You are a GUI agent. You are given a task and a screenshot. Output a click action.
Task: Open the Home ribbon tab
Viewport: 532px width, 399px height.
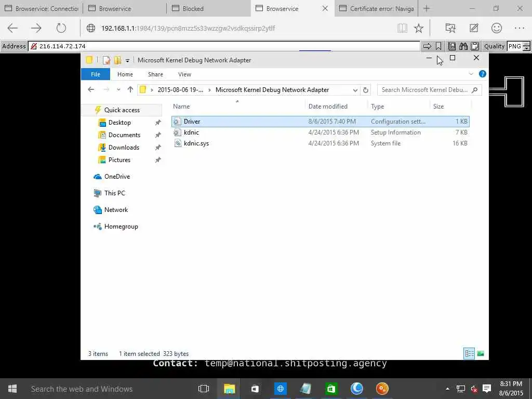click(125, 74)
